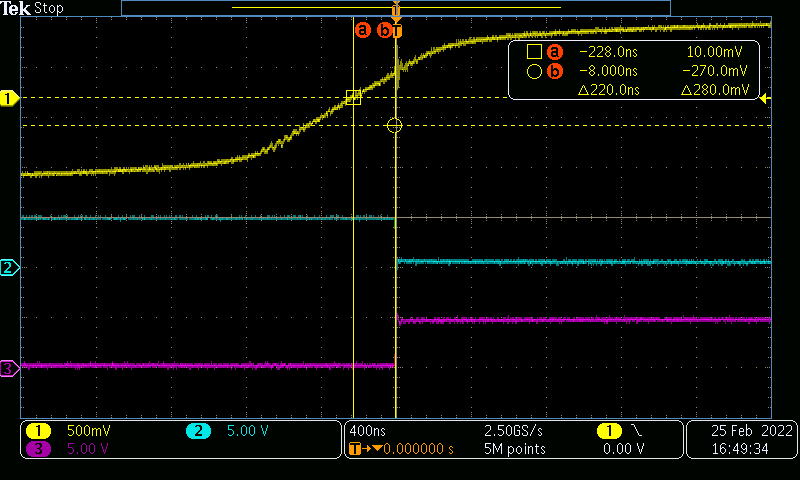Click the yellow channel 1 ground marker
Screen dimensions: 800x480
coord(10,98)
